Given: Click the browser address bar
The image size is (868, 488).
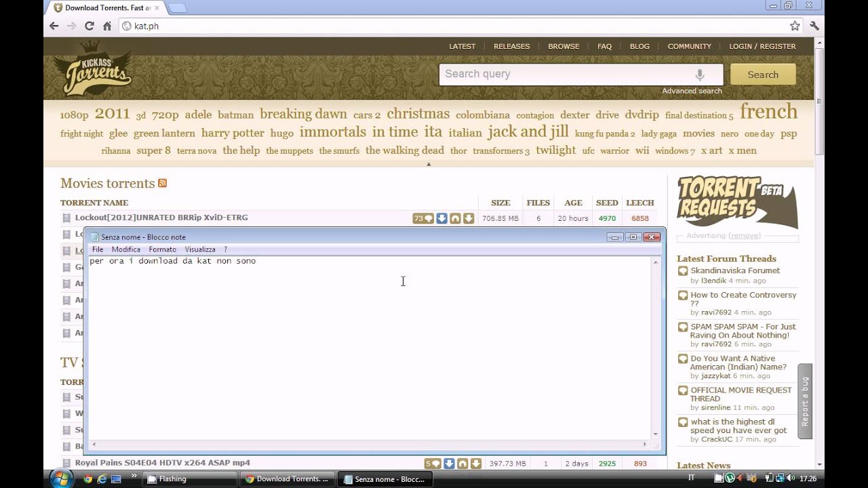Looking at the screenshot, I should tap(454, 26).
